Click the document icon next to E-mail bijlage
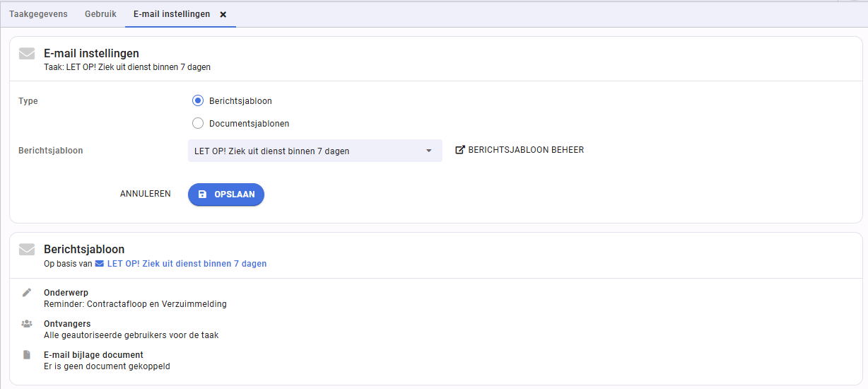The width and height of the screenshot is (868, 389). coord(27,354)
